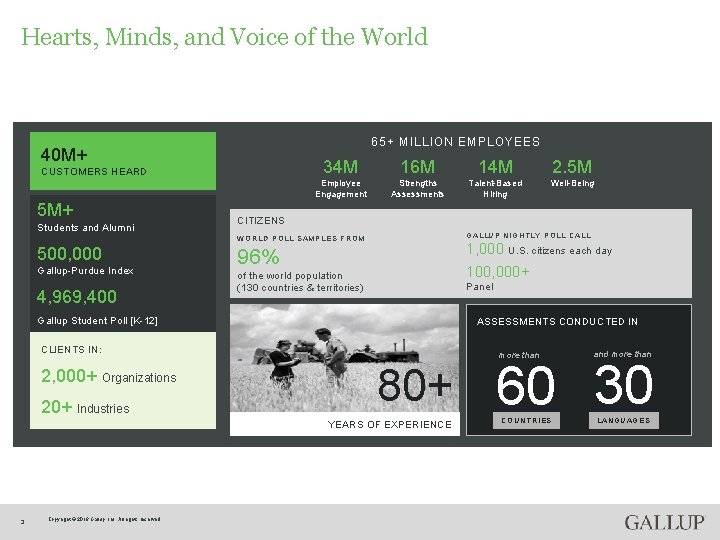
Task: Select the '2.5M' figure
Action: pyautogui.click(x=572, y=167)
